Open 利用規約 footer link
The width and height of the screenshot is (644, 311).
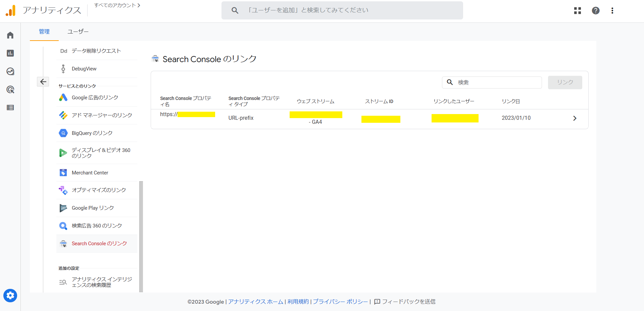(x=298, y=302)
